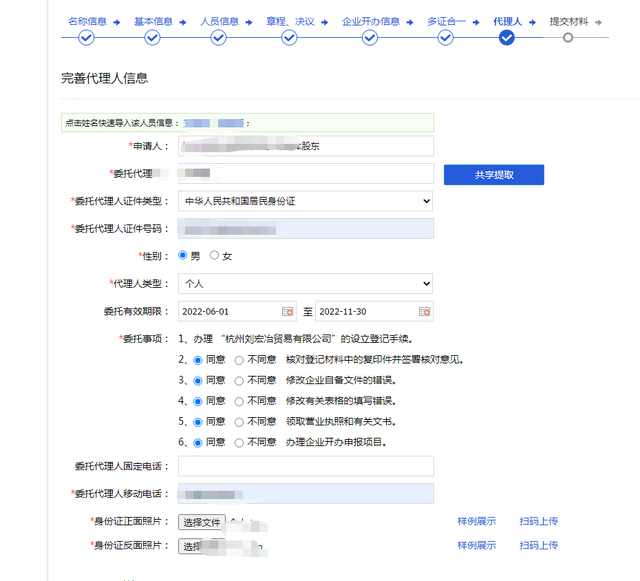Click the 章程、决议 step checkmark icon

click(289, 38)
